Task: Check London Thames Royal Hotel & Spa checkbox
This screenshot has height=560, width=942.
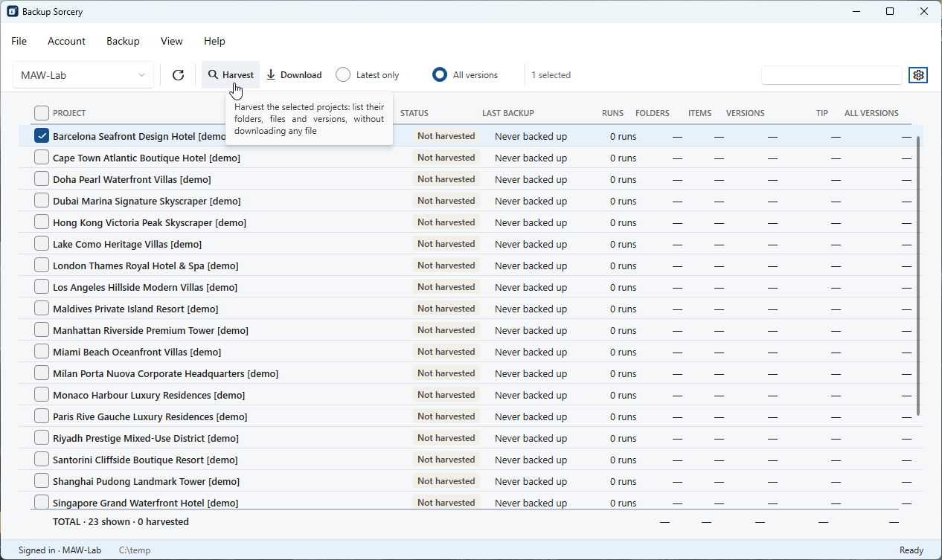Action: 42,265
